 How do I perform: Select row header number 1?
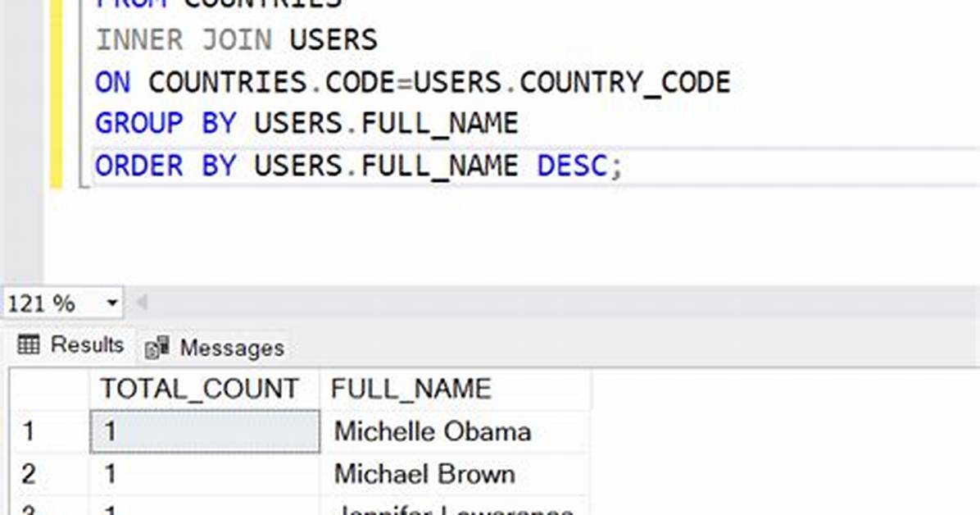tap(48, 431)
